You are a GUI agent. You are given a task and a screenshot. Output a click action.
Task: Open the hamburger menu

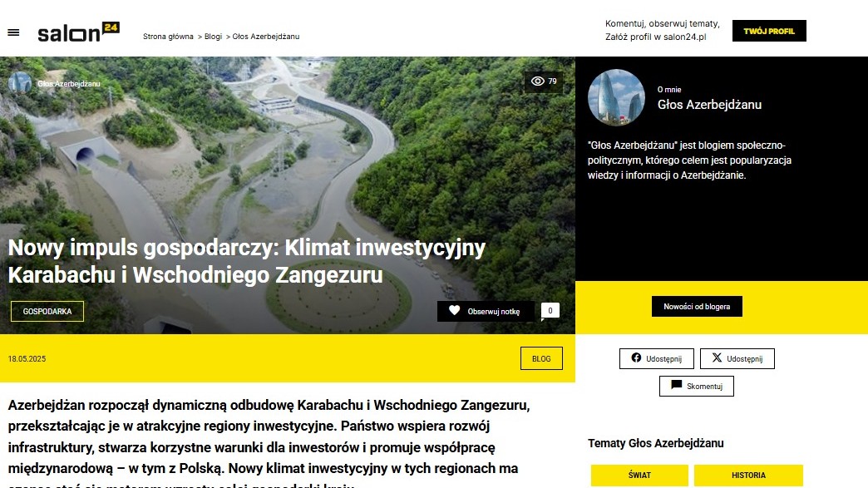(13, 32)
